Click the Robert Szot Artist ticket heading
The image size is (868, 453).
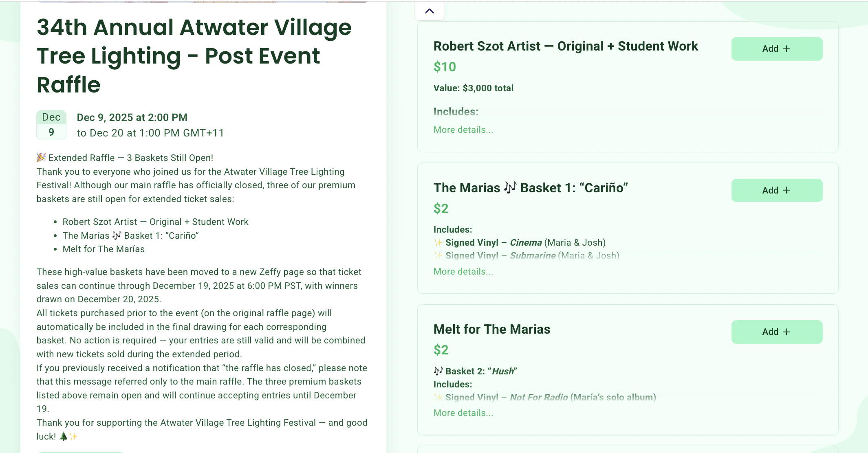click(x=566, y=46)
